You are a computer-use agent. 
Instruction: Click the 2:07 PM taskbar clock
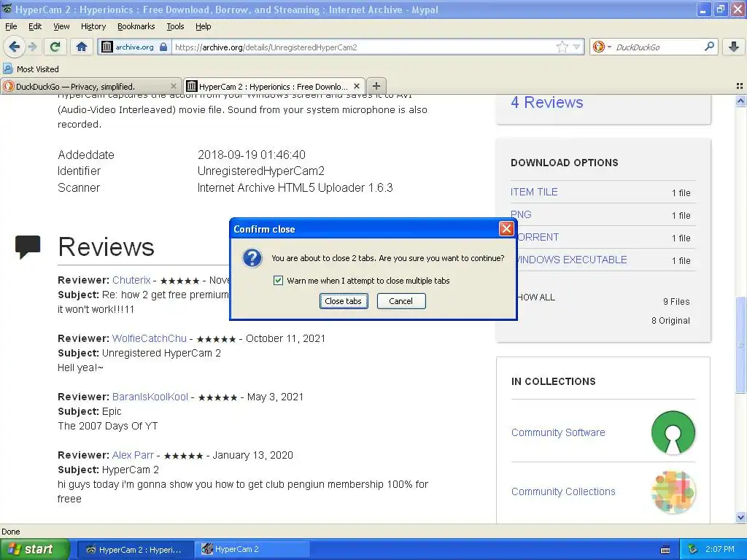tap(720, 549)
